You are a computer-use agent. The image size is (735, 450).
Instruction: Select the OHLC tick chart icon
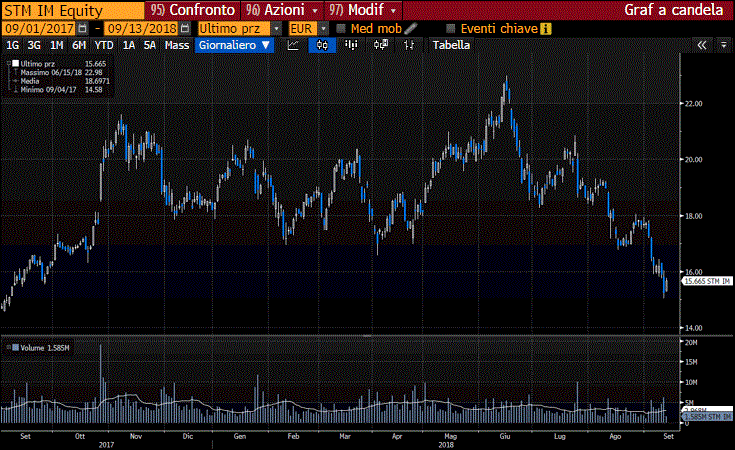pos(409,45)
